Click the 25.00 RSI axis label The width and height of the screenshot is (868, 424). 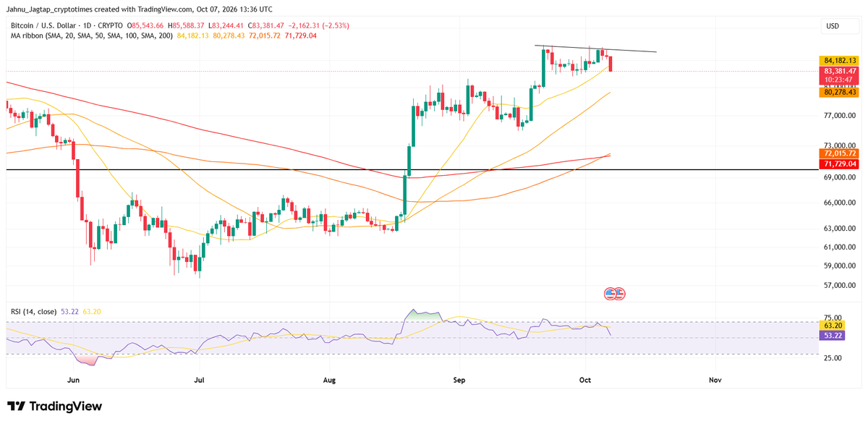833,358
